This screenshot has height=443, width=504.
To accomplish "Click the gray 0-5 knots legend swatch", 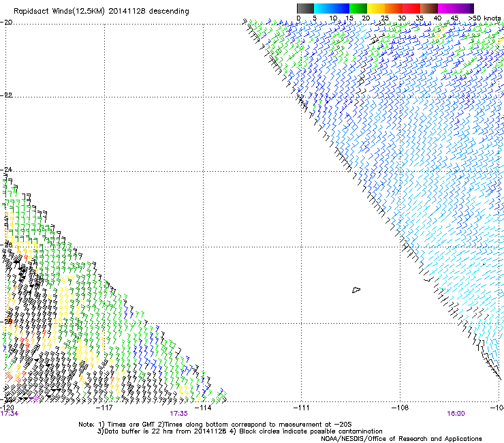I will 305,8.
